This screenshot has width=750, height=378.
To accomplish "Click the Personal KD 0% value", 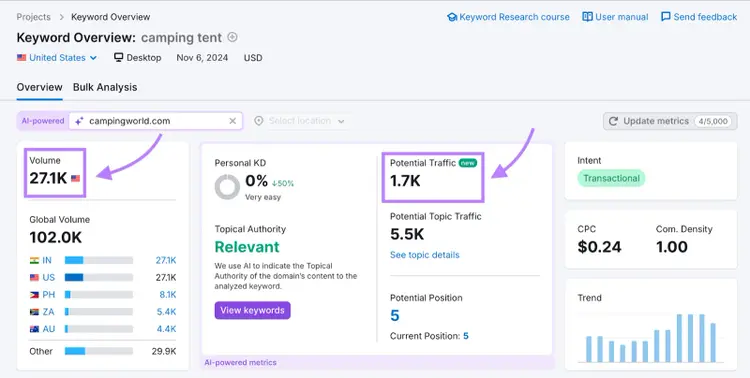I will pos(256,181).
